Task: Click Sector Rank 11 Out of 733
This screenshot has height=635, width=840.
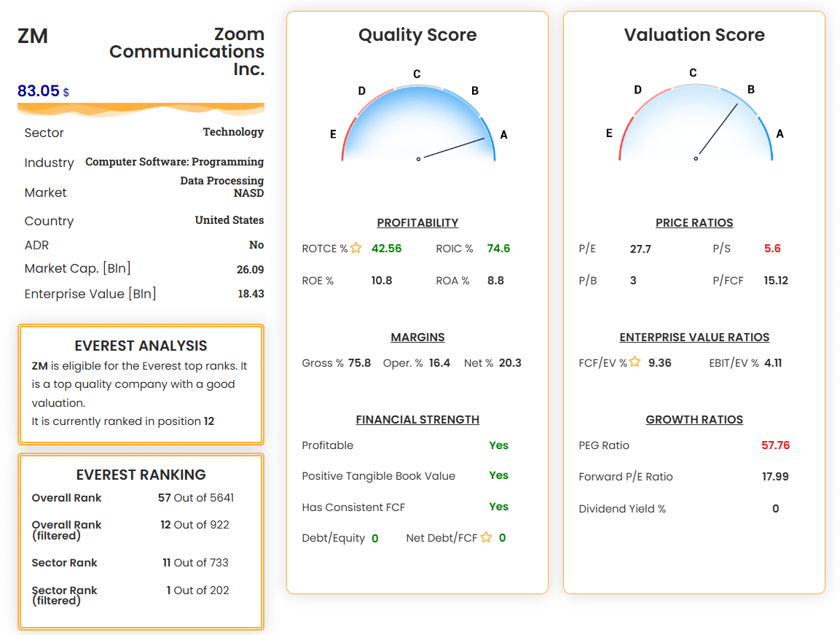Action: [195, 563]
